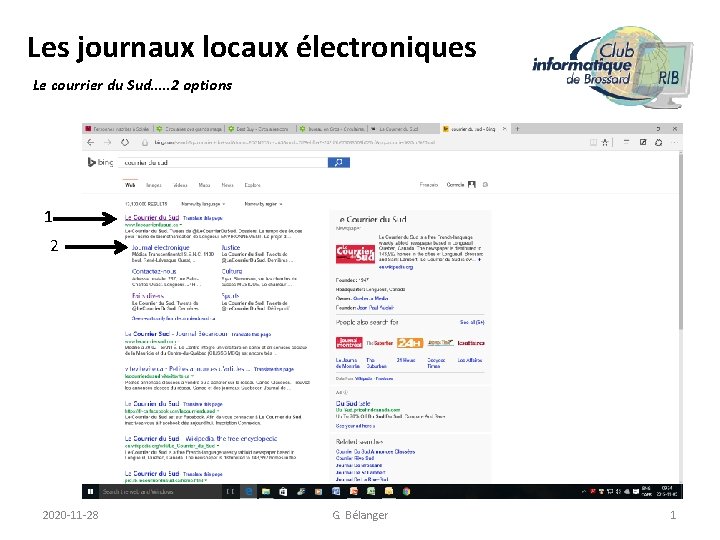Screen dimensions: 720x540
Task: Click the Share icon in browser toolbar
Action: pos(658,142)
